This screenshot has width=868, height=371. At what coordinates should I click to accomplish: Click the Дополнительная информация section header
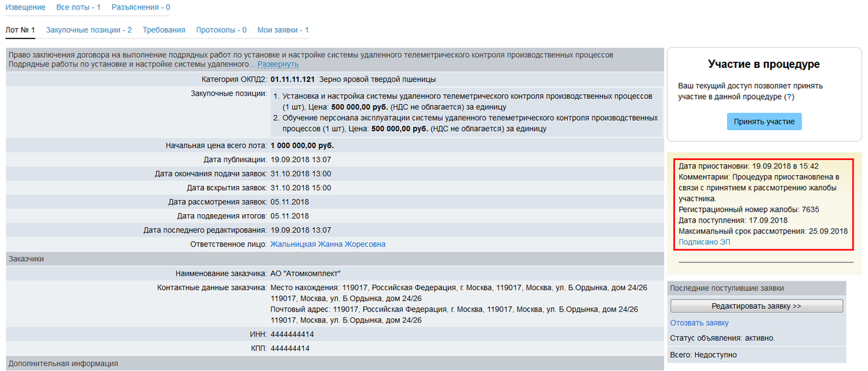(x=62, y=363)
